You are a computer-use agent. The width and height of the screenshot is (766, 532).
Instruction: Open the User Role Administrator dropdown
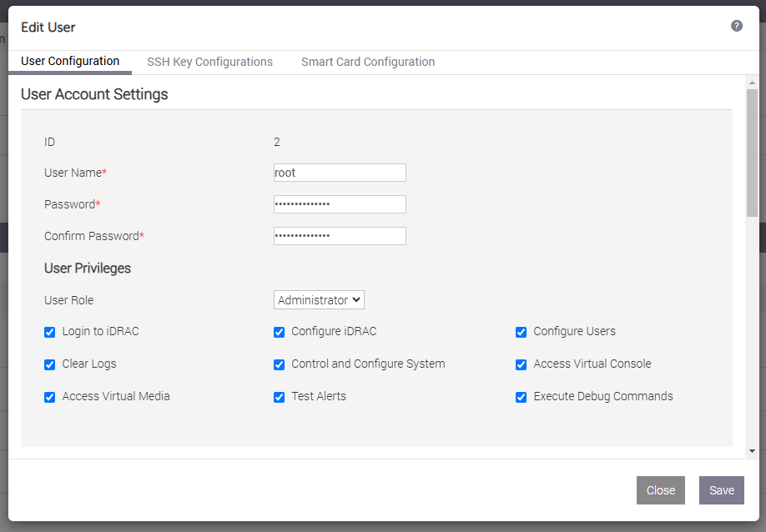click(x=319, y=300)
